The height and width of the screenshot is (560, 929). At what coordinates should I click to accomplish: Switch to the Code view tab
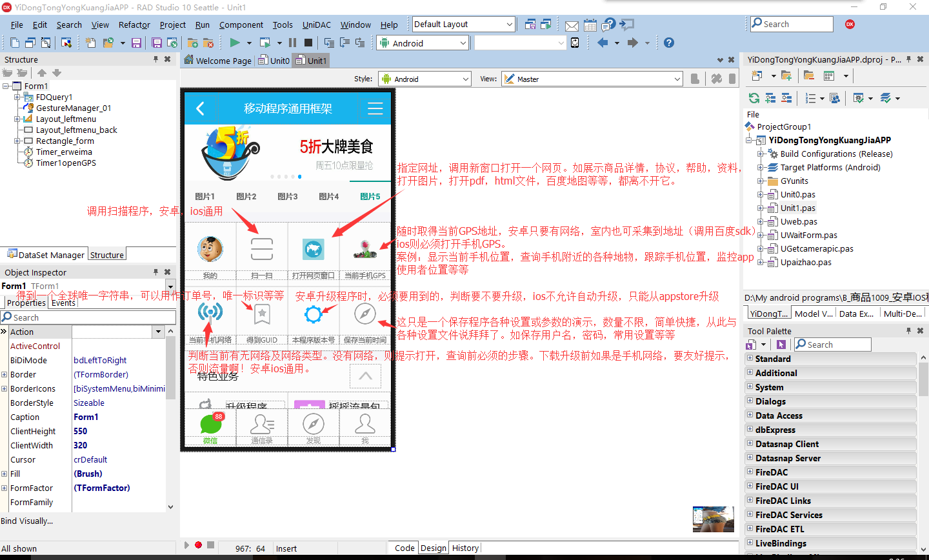click(403, 548)
